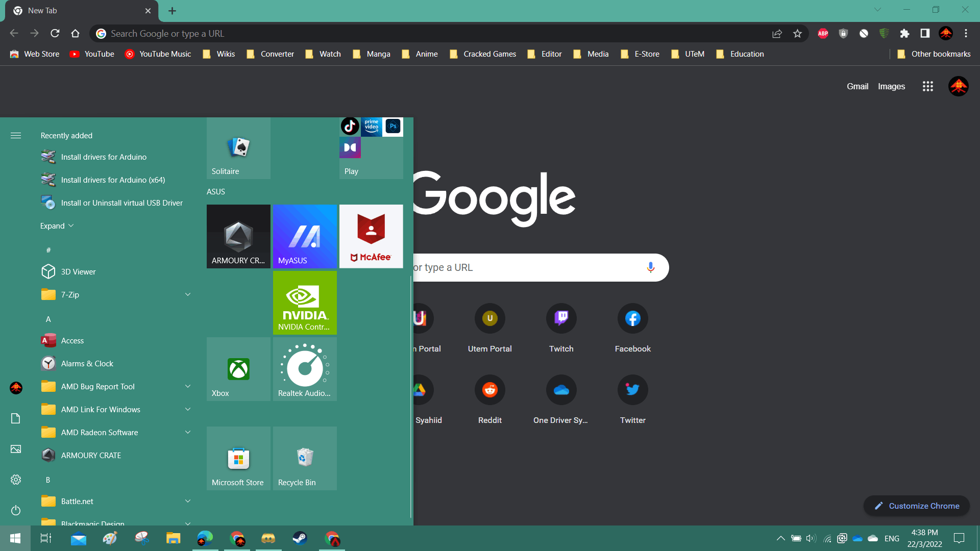Screen dimensions: 980x551
Task: Expand the AMD Radeon Software folder
Action: [x=188, y=432]
